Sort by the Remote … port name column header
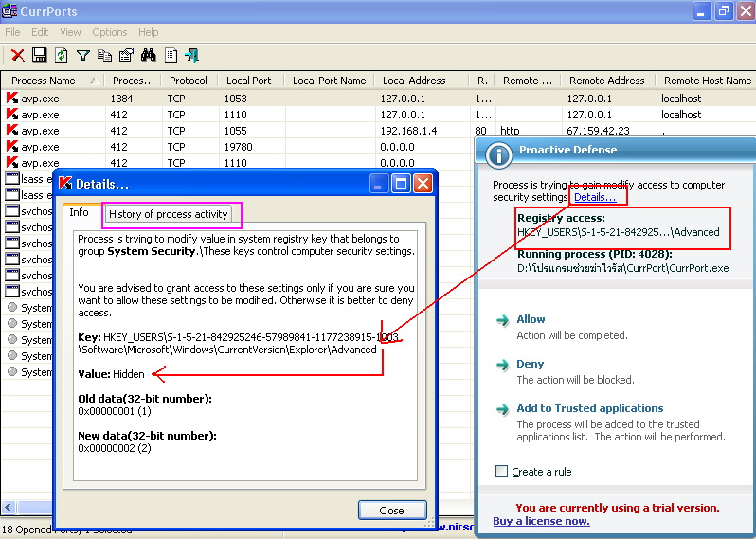The height and width of the screenshot is (539, 756). 528,81
